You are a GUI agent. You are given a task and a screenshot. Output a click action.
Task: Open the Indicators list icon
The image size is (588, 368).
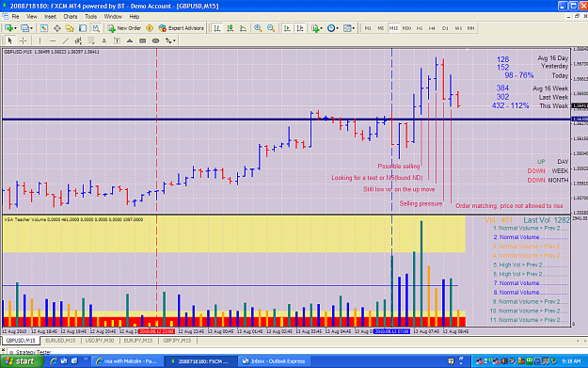(315, 28)
